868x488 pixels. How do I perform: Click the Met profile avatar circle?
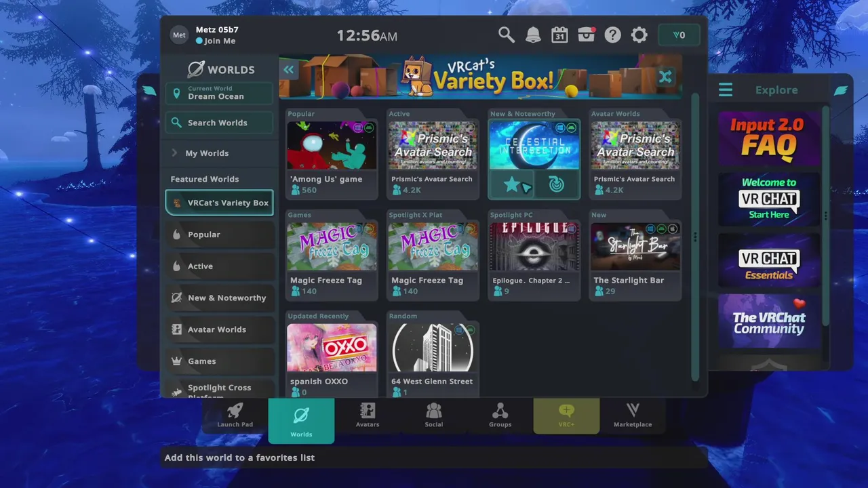pyautogui.click(x=179, y=35)
